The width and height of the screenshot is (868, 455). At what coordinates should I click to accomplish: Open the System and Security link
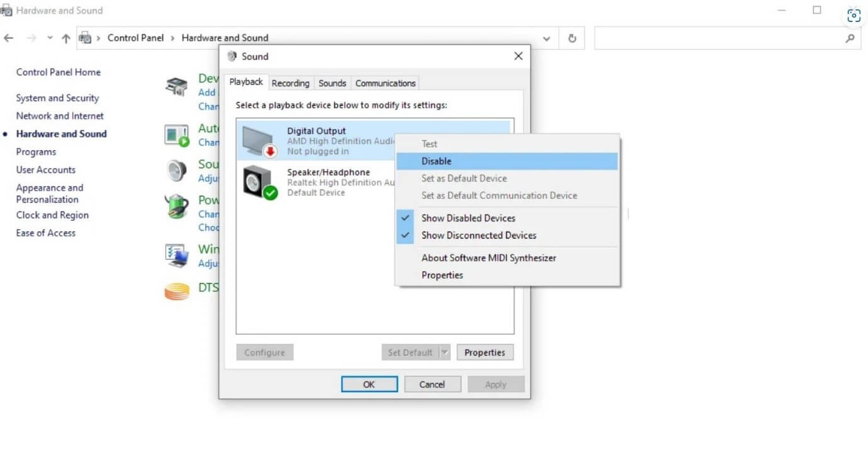57,98
